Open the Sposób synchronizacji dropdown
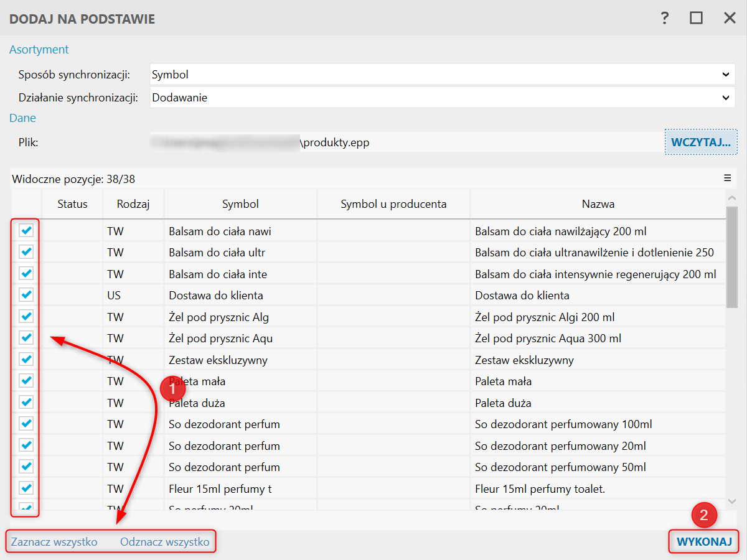Screen dimensions: 747x560 [x=442, y=75]
